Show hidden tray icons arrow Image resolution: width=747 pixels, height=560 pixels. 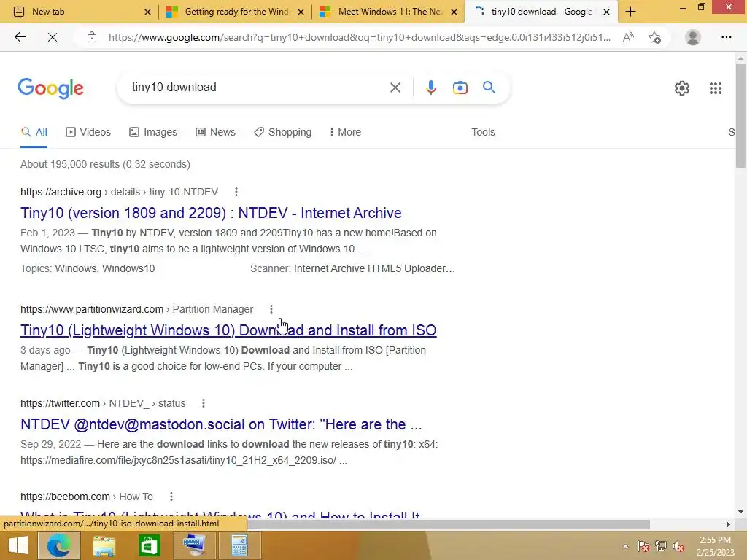click(625, 546)
